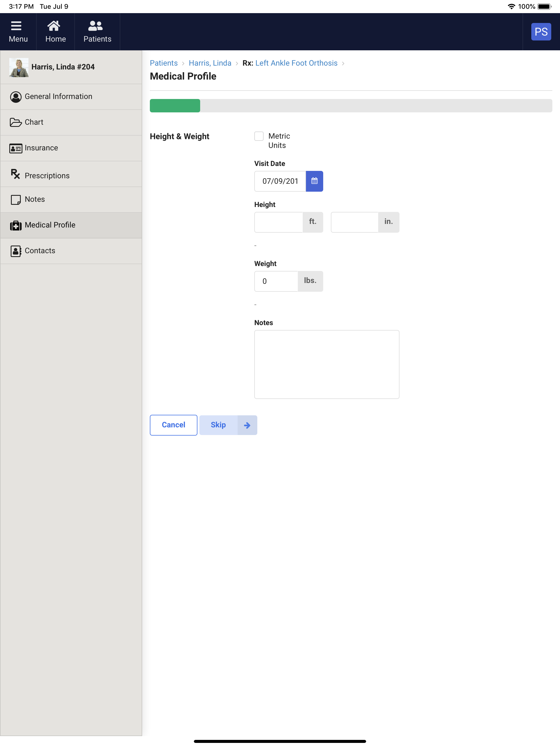Focus the Height inches input field
This screenshot has width=560, height=747.
tap(355, 222)
